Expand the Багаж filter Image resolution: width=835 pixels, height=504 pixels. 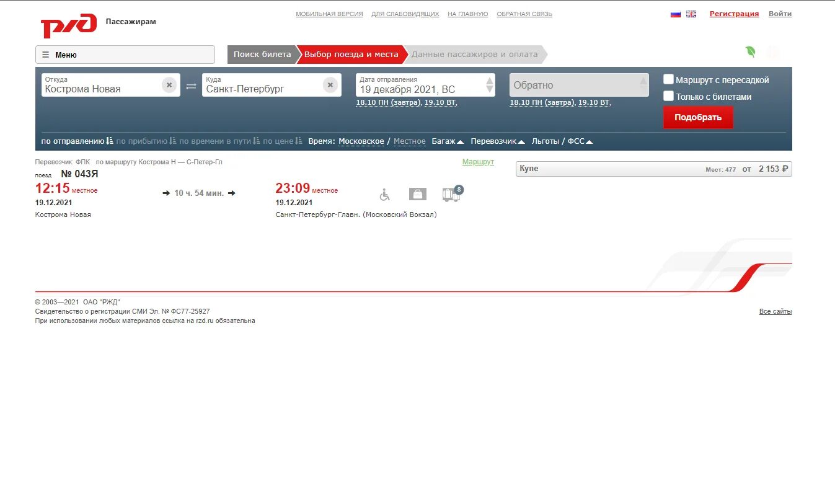pos(448,141)
